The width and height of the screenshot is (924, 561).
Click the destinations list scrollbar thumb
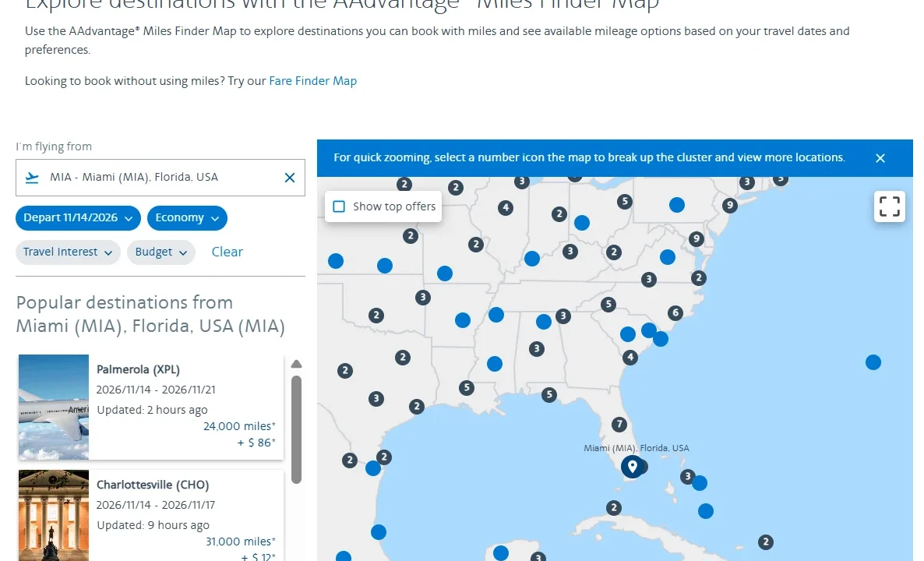click(296, 429)
